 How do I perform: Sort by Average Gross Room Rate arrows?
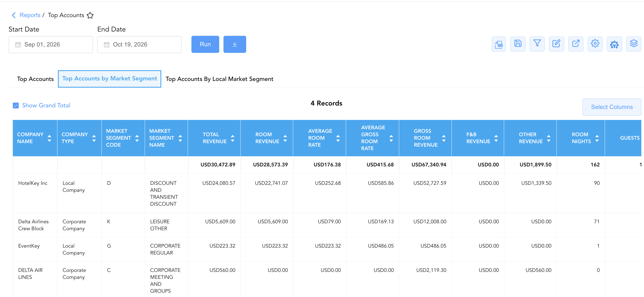click(x=391, y=138)
